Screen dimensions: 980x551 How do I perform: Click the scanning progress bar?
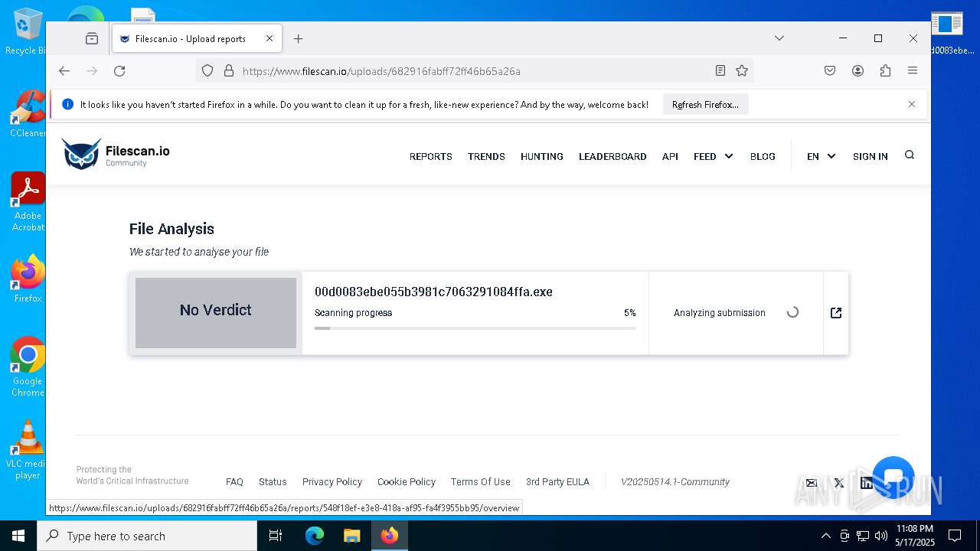tap(475, 328)
